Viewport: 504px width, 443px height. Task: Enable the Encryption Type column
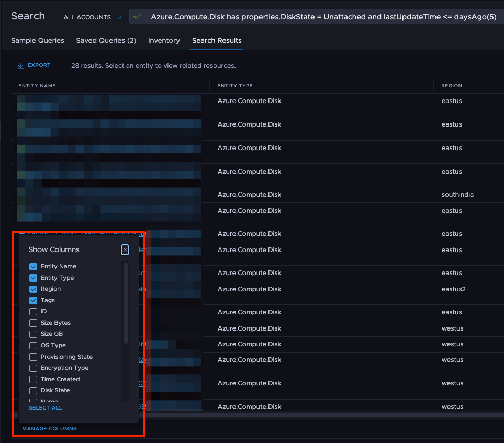(33, 368)
